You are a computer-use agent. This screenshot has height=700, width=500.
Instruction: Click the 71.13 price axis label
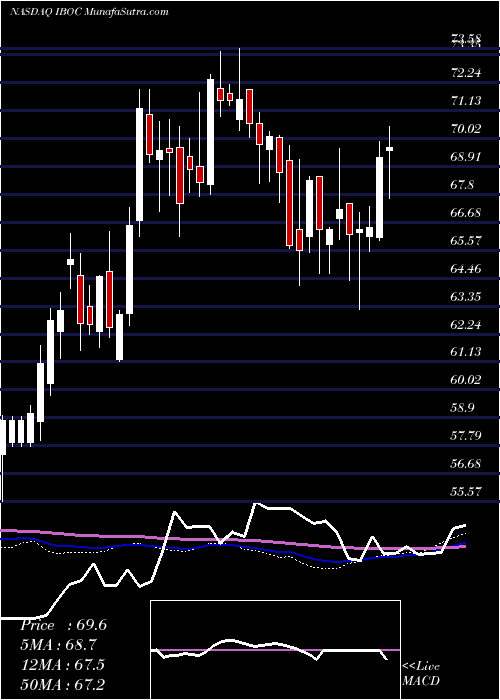pyautogui.click(x=466, y=101)
